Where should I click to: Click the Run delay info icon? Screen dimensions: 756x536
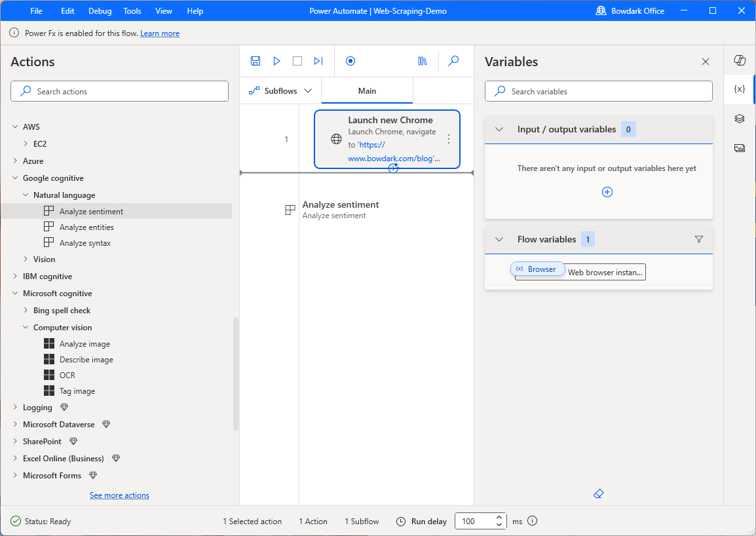(533, 521)
